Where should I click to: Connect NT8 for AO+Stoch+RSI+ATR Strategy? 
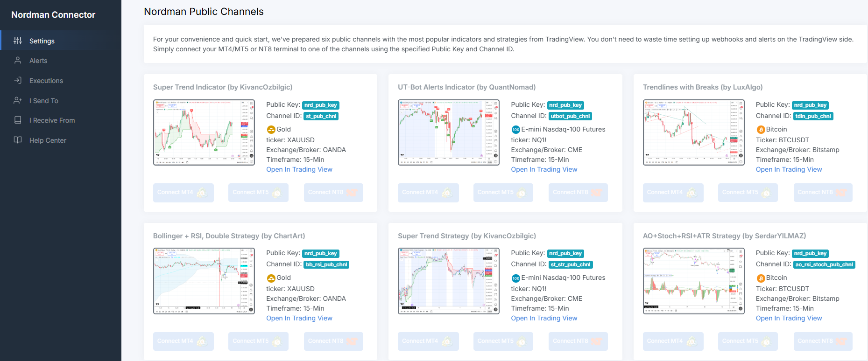(x=823, y=341)
